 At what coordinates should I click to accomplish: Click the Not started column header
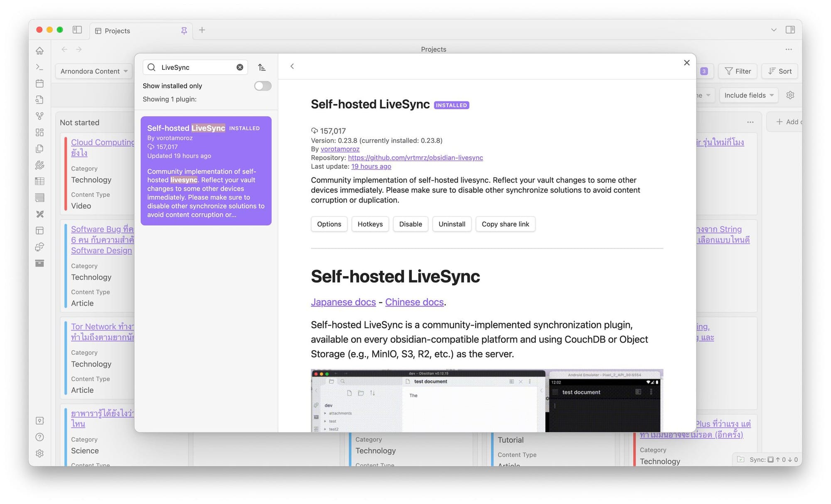point(79,122)
